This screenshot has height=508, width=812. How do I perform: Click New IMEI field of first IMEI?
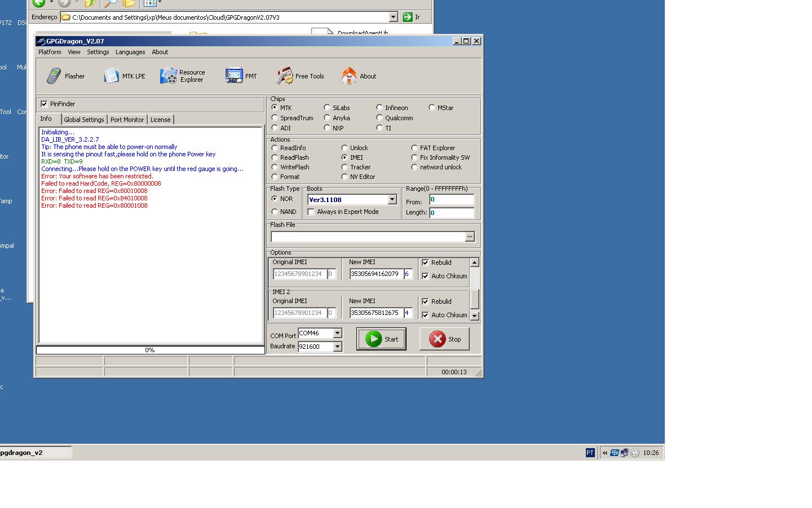pos(376,274)
